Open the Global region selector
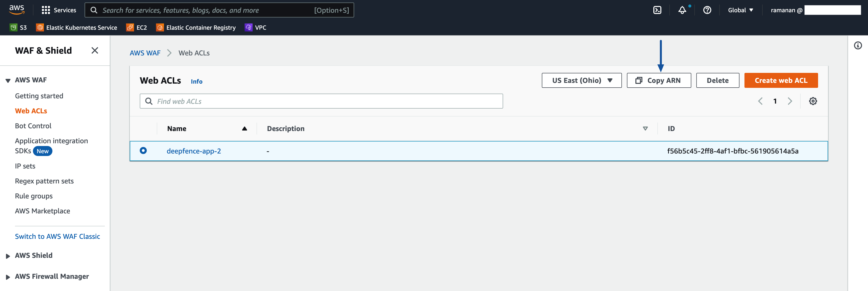The image size is (868, 291). (740, 10)
